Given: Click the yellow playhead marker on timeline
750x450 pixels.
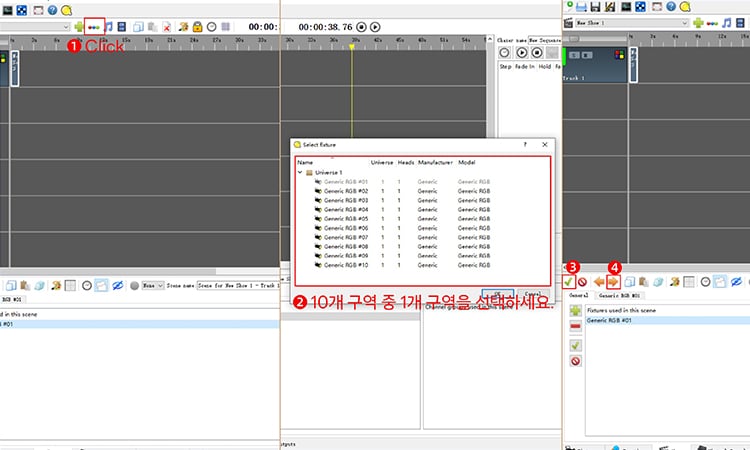Looking at the screenshot, I should tap(352, 47).
